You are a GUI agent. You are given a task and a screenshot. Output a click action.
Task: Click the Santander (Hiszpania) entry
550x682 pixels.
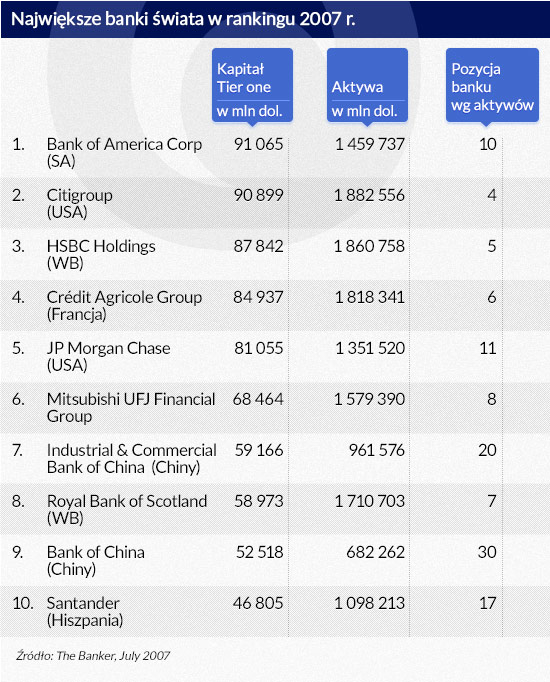(85, 611)
